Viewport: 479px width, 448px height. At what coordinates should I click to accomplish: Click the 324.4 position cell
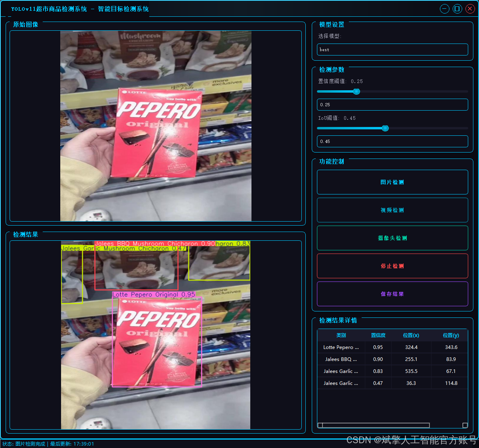click(411, 347)
